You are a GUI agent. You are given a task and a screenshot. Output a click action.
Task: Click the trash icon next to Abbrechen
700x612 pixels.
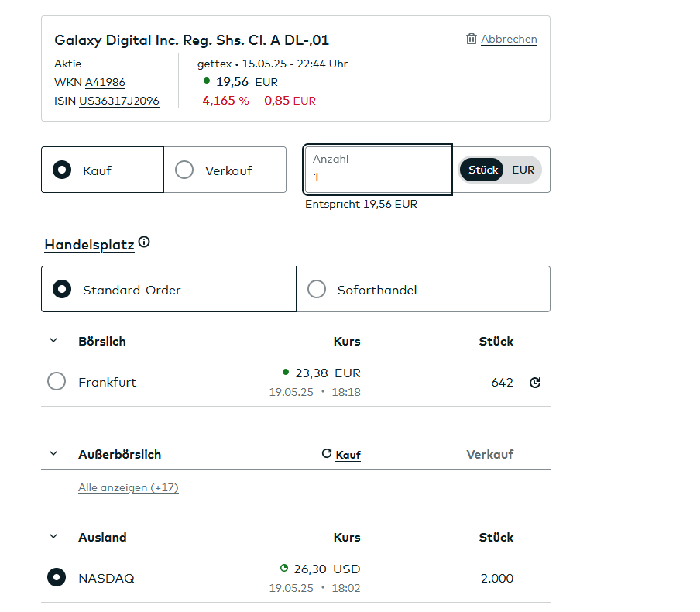point(471,39)
